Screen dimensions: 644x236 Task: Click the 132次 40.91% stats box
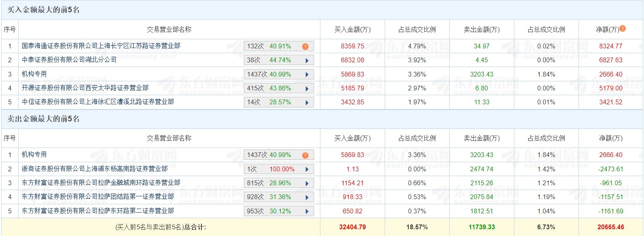(279, 46)
